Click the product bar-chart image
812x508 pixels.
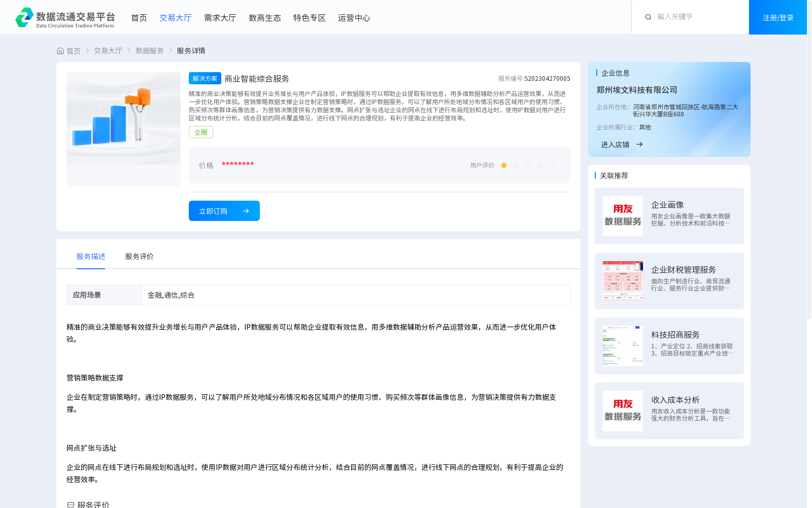click(123, 129)
